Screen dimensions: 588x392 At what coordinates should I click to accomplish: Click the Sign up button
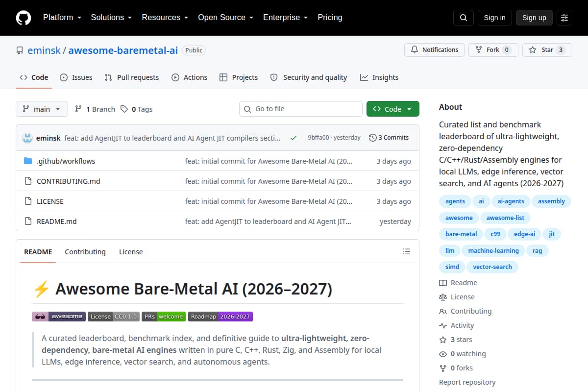point(534,18)
